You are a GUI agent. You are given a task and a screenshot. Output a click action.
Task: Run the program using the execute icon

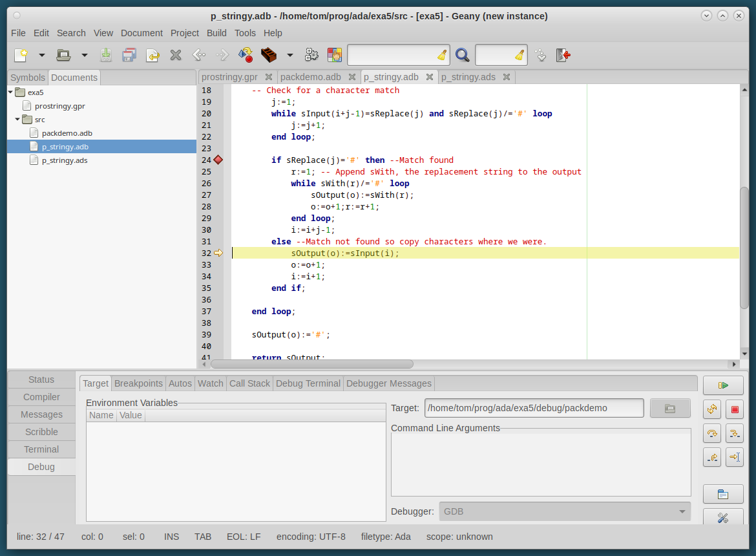(x=311, y=55)
